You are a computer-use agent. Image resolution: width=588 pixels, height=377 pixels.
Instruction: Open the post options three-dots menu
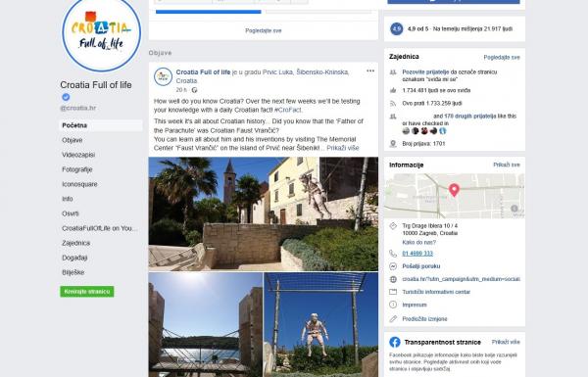[x=370, y=71]
